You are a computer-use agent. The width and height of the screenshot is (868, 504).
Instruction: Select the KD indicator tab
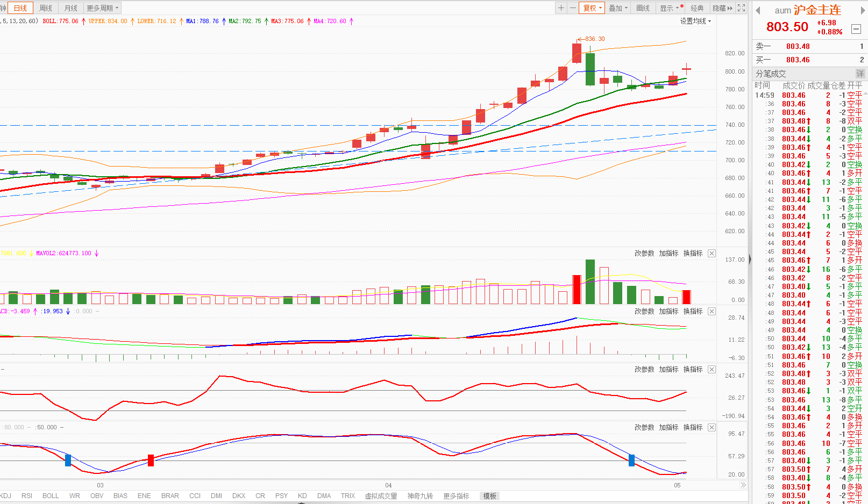(302, 496)
